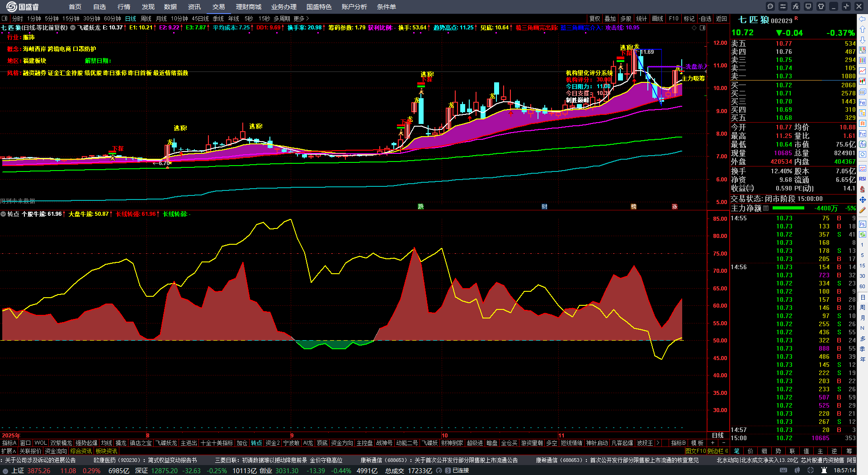
Task: Click the F10 company info sidebar icon
Action: [863, 103]
